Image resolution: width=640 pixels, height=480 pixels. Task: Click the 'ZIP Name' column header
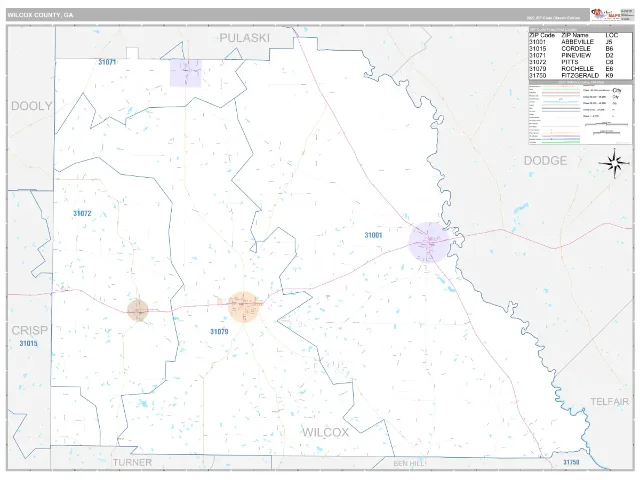[x=575, y=36]
